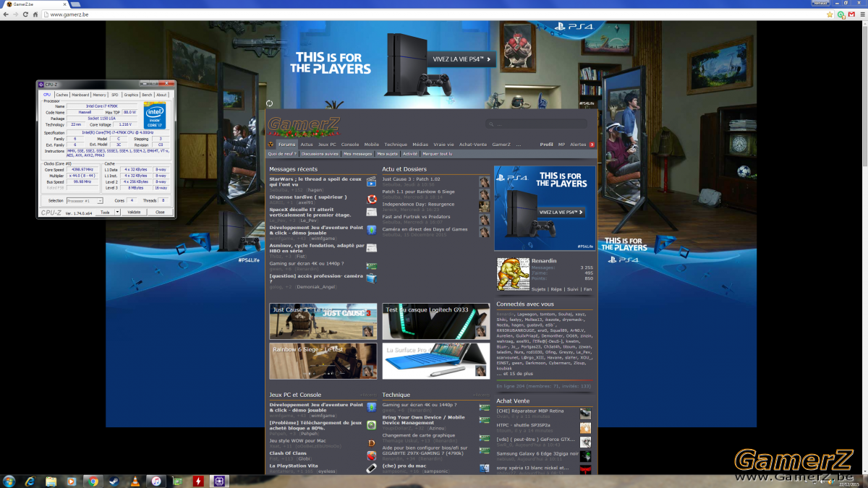
Task: Click Marquer tout lu
Action: [x=437, y=154]
